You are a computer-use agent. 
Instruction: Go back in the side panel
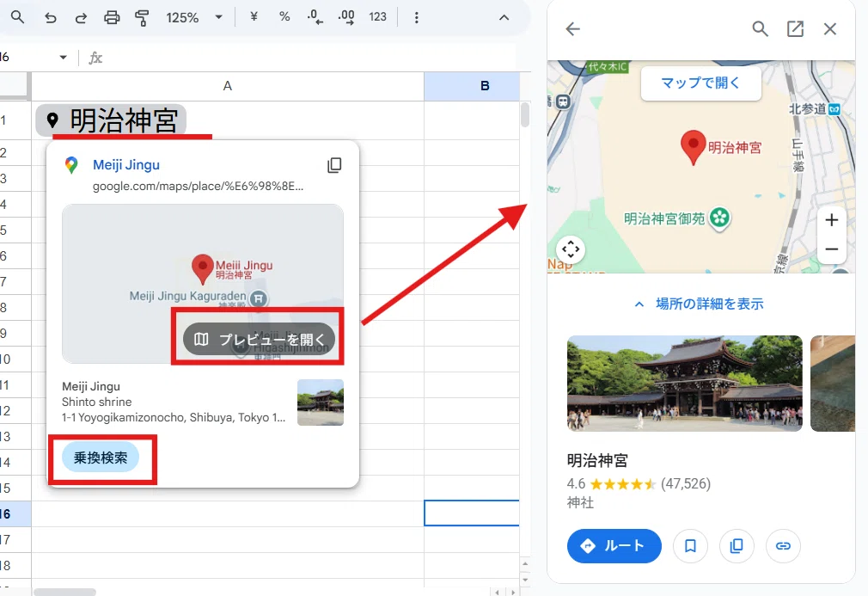(572, 28)
